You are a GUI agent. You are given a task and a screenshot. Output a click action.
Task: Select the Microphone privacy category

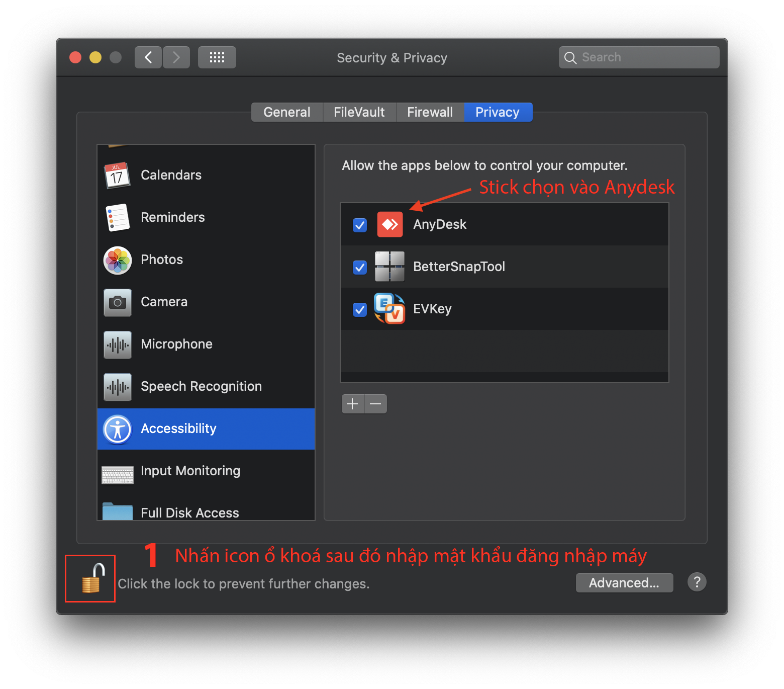pyautogui.click(x=176, y=344)
